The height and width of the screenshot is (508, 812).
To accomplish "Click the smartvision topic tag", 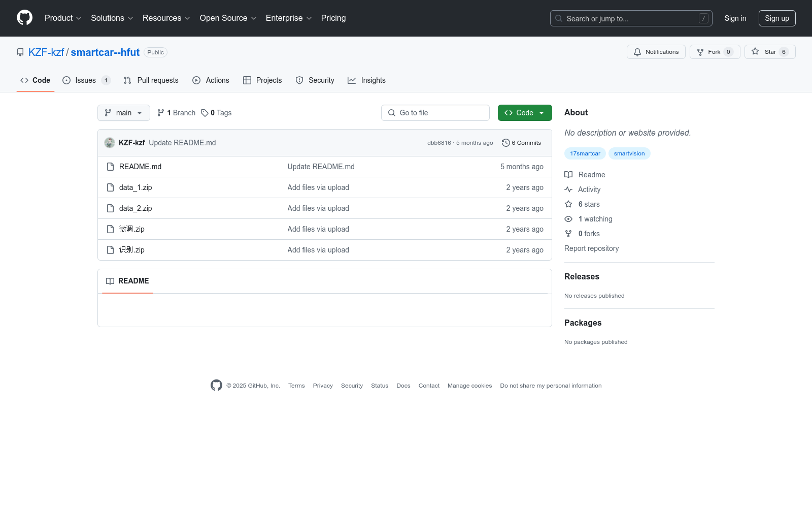I will point(629,153).
